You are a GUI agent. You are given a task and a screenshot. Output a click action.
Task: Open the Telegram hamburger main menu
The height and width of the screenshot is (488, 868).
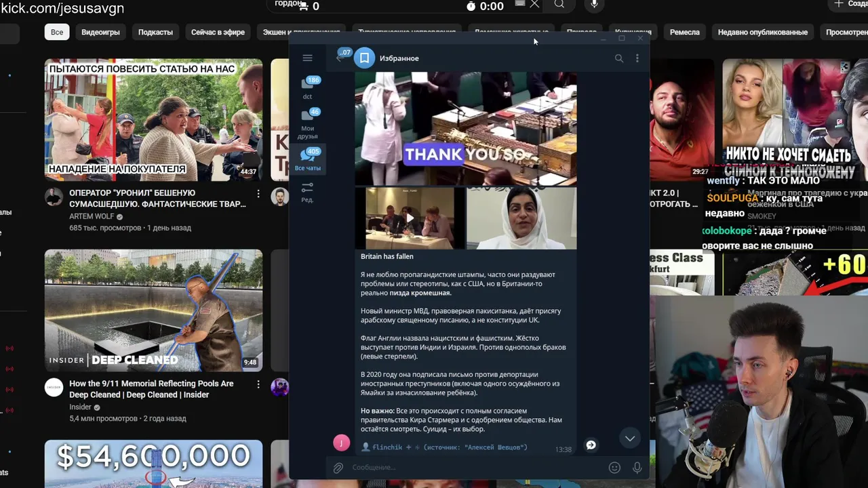[307, 58]
